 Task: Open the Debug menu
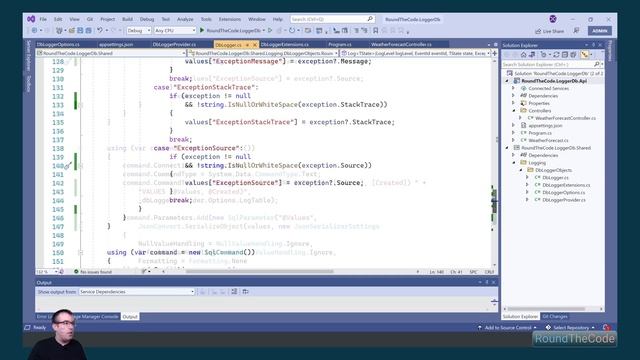click(x=147, y=19)
